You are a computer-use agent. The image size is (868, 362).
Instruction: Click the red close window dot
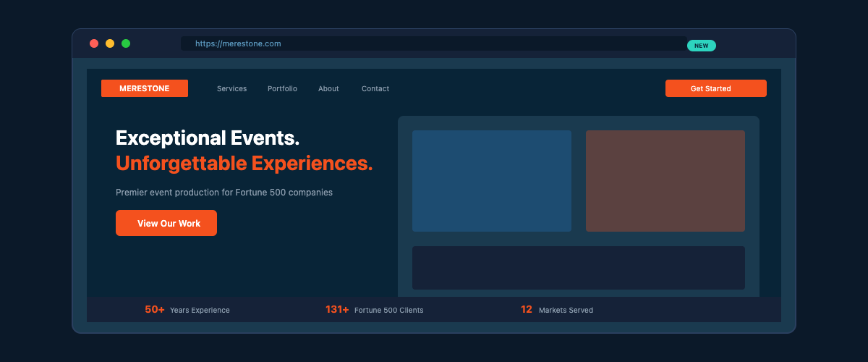tap(94, 43)
